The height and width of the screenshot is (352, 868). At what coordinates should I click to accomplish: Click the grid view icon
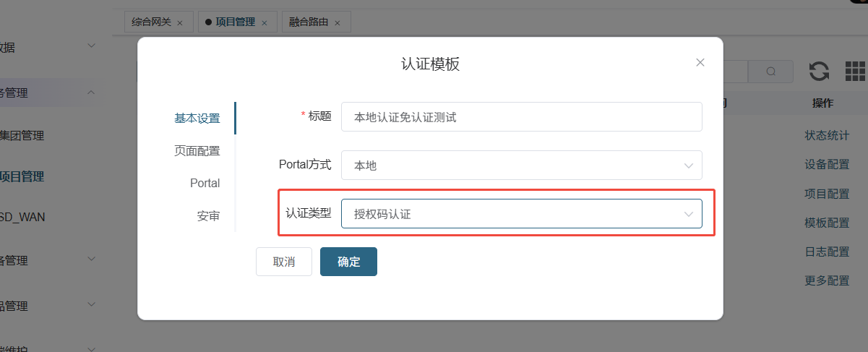[854, 71]
